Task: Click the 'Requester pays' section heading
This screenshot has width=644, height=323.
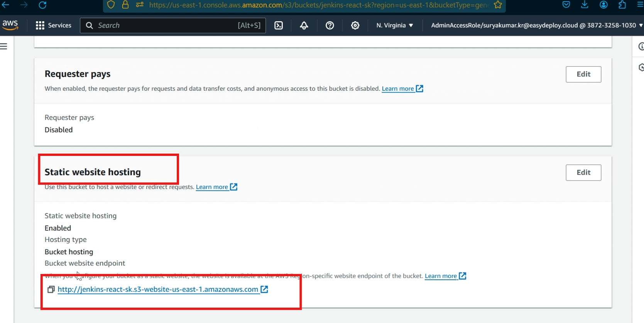Action: tap(78, 74)
